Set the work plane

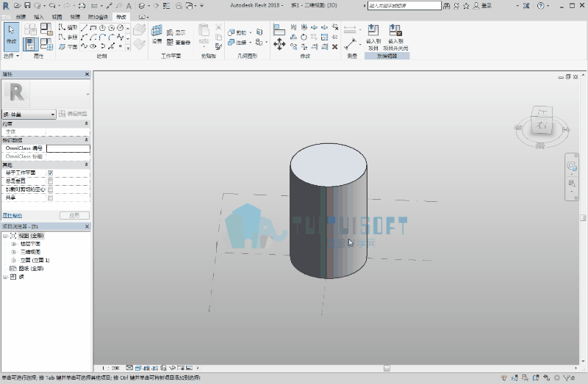coord(157,34)
